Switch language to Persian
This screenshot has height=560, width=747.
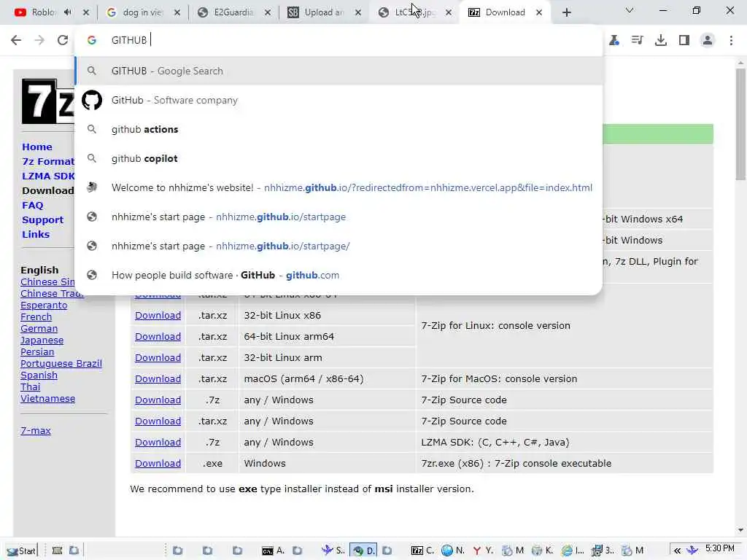(x=37, y=352)
